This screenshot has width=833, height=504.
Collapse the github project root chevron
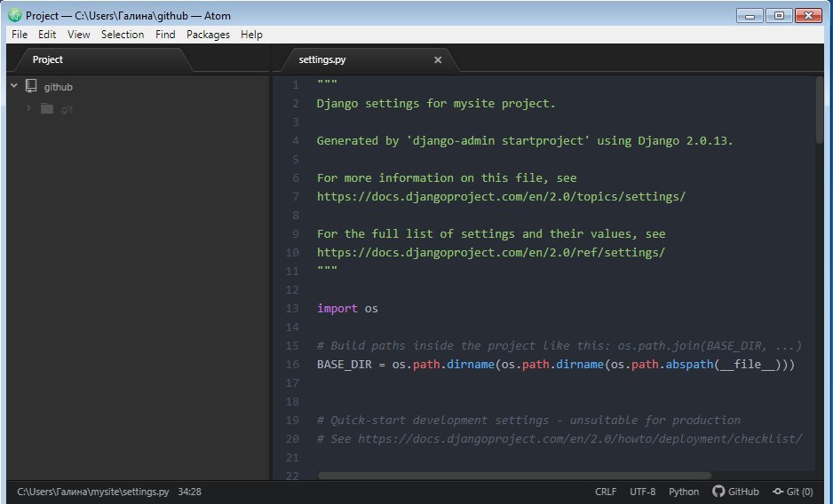click(14, 85)
